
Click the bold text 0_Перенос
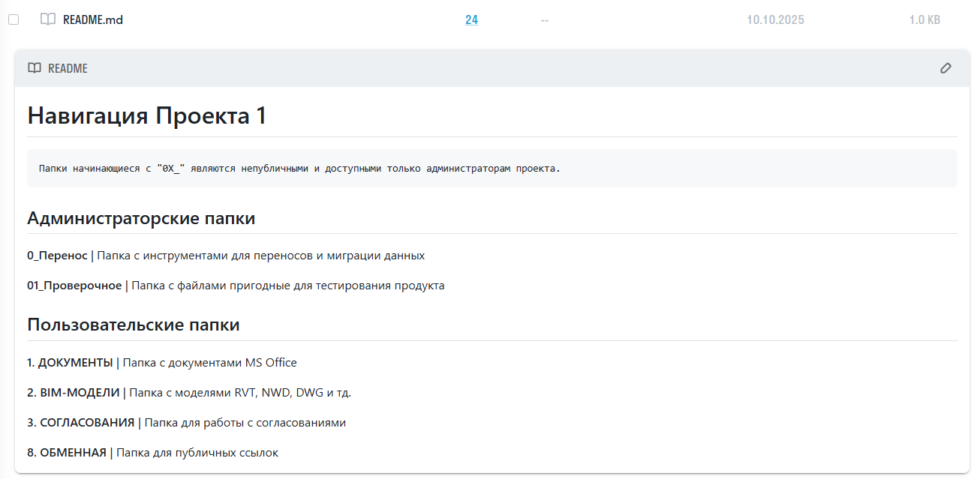57,256
